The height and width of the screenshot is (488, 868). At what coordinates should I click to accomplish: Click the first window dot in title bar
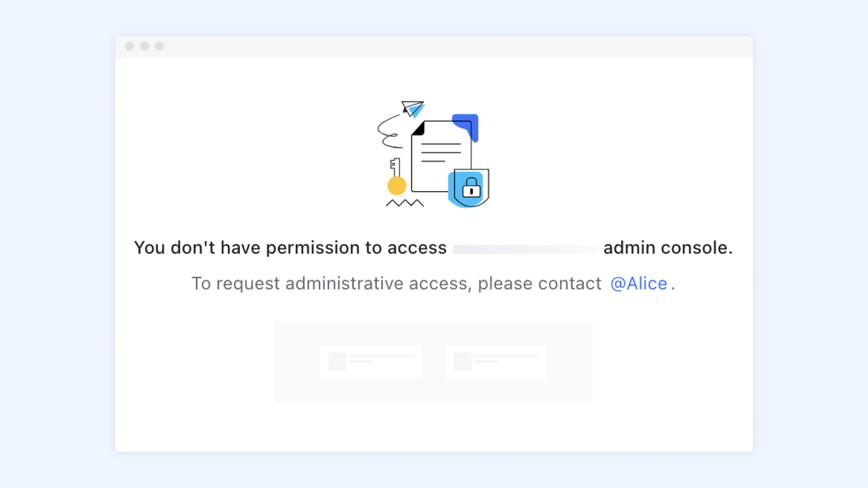[x=130, y=46]
